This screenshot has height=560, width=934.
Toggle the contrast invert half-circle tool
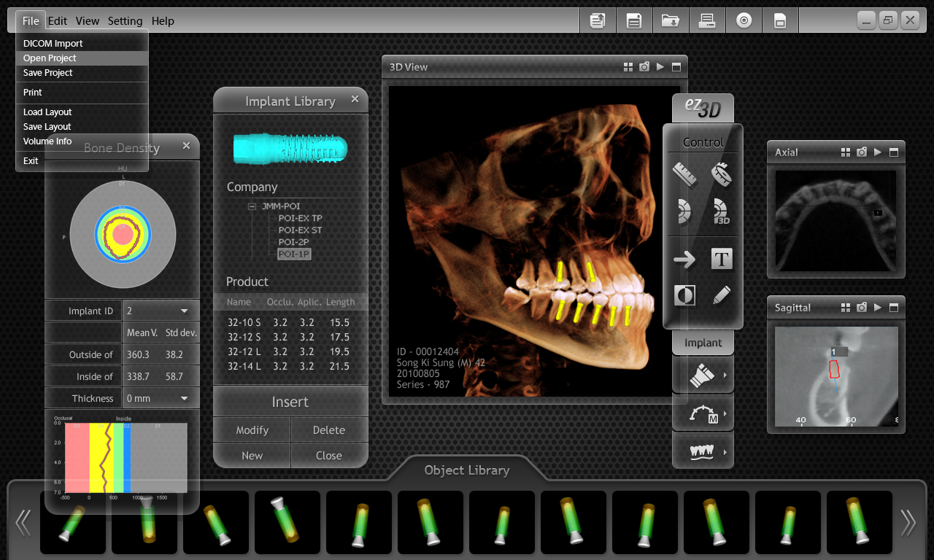click(x=684, y=295)
